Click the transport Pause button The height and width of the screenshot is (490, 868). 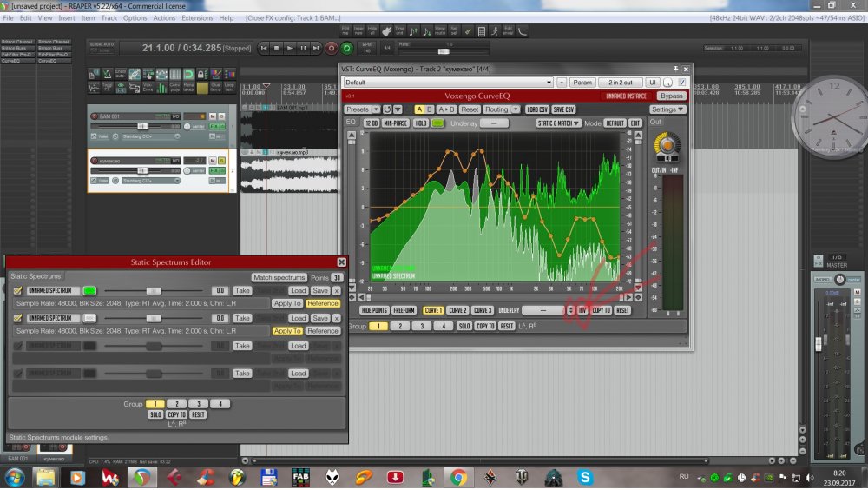click(303, 49)
